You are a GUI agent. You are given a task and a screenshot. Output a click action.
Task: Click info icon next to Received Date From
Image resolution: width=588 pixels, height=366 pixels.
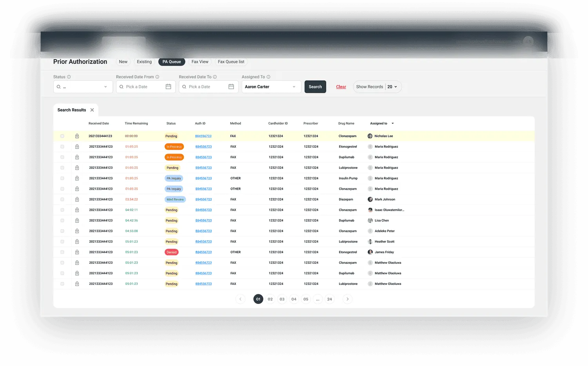click(x=157, y=77)
